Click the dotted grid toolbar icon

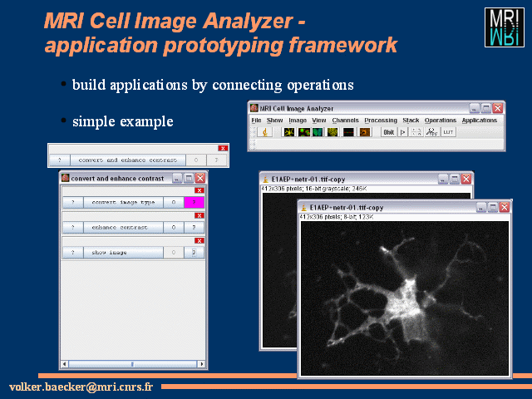[x=416, y=132]
